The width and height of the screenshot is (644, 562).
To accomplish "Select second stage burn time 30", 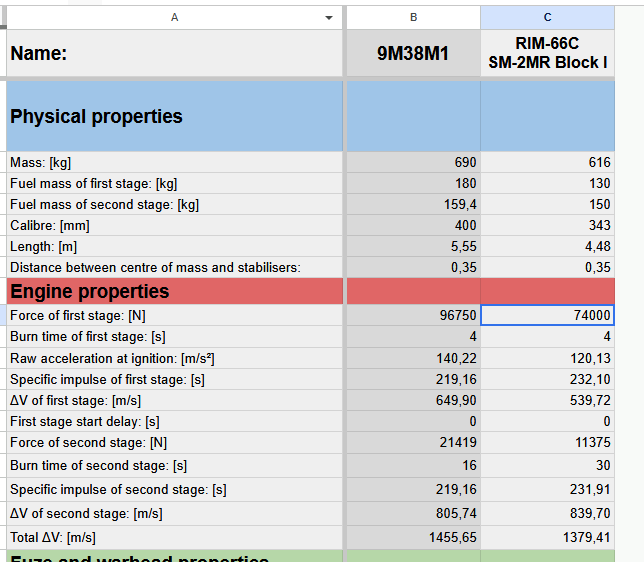I will coord(547,465).
